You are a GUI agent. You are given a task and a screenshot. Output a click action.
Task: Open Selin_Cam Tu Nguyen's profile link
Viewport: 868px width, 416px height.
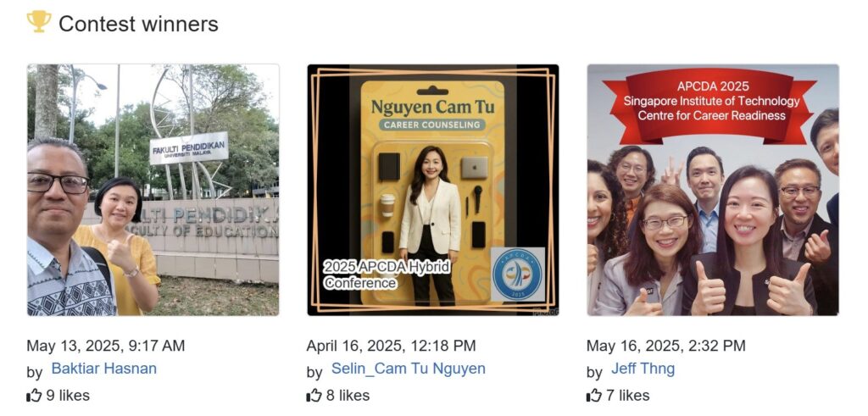point(409,369)
